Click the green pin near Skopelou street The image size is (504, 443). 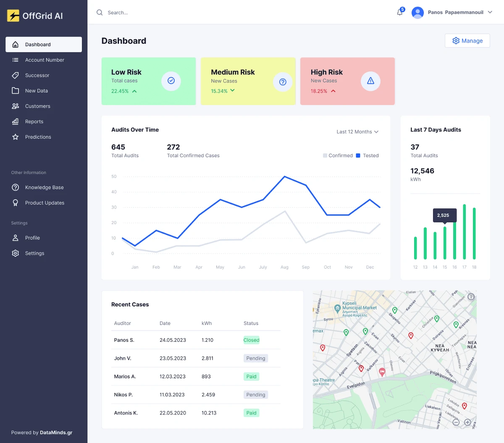click(x=395, y=311)
